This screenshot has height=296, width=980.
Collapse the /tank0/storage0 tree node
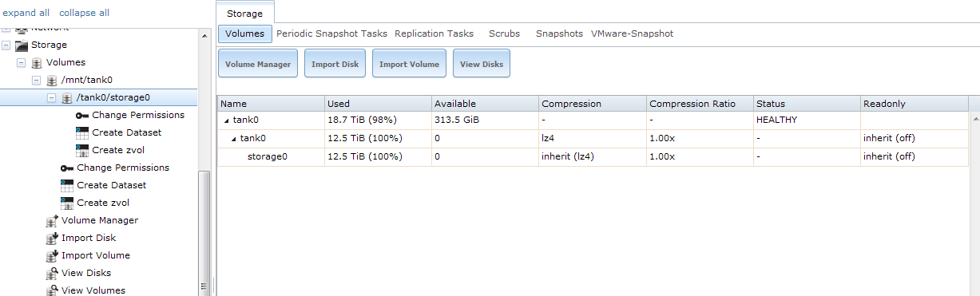tap(51, 98)
